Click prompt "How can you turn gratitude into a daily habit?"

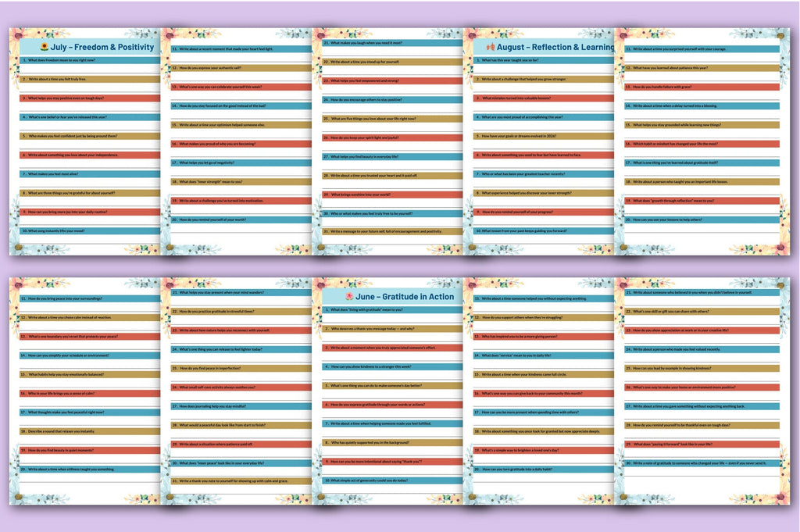coord(544,470)
